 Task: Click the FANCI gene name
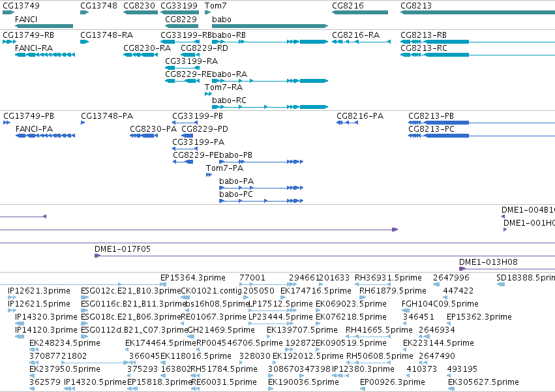pos(26,19)
